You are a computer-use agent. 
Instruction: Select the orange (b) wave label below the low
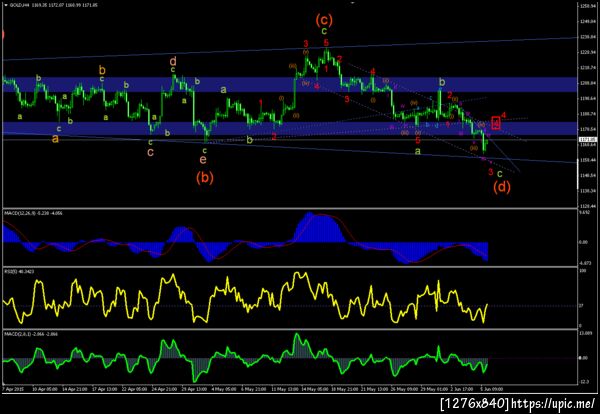tap(205, 178)
